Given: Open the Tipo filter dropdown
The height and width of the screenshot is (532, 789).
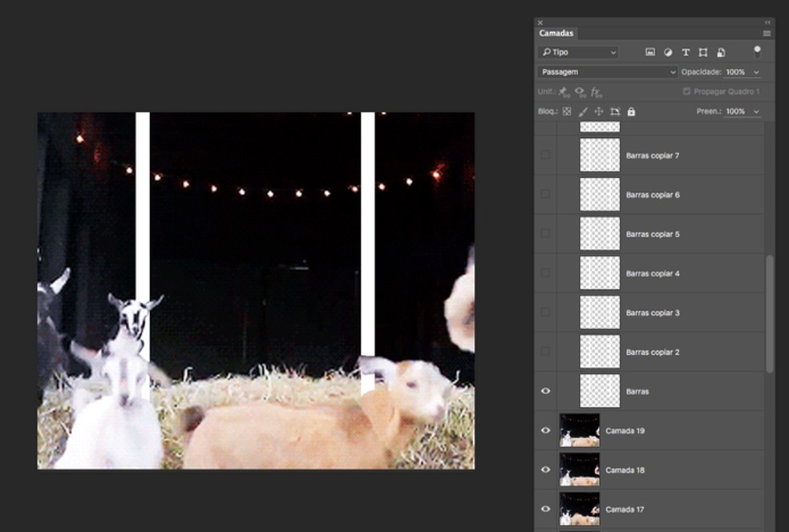Looking at the screenshot, I should coord(578,52).
